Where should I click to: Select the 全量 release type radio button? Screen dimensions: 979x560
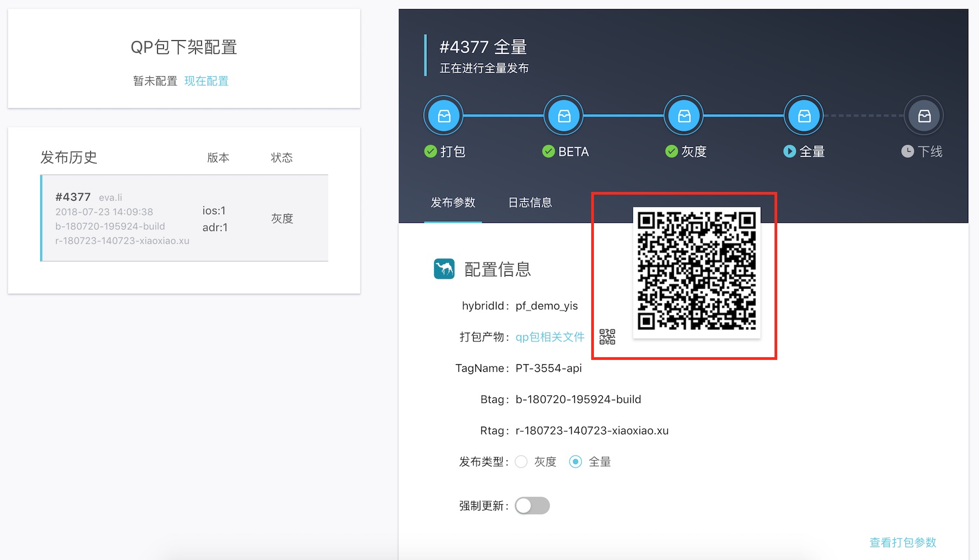pos(575,462)
